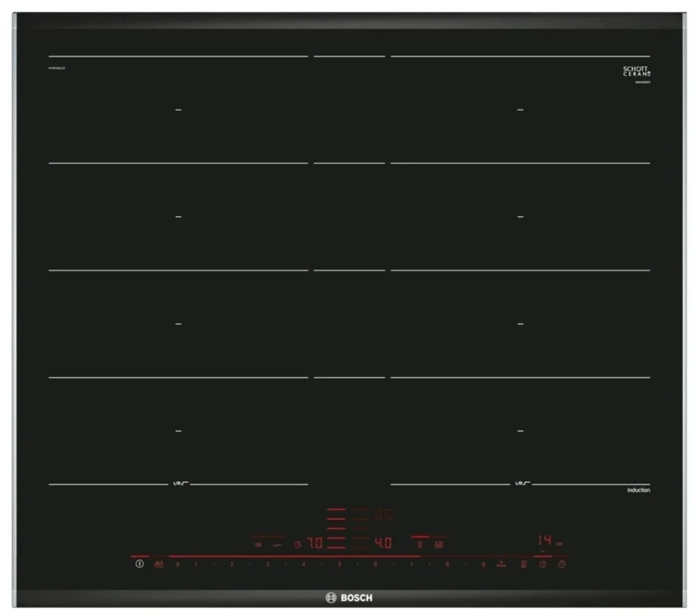The width and height of the screenshot is (699, 616).
Task: Tap the PowerBoost icon after level 9
Action: click(x=501, y=564)
